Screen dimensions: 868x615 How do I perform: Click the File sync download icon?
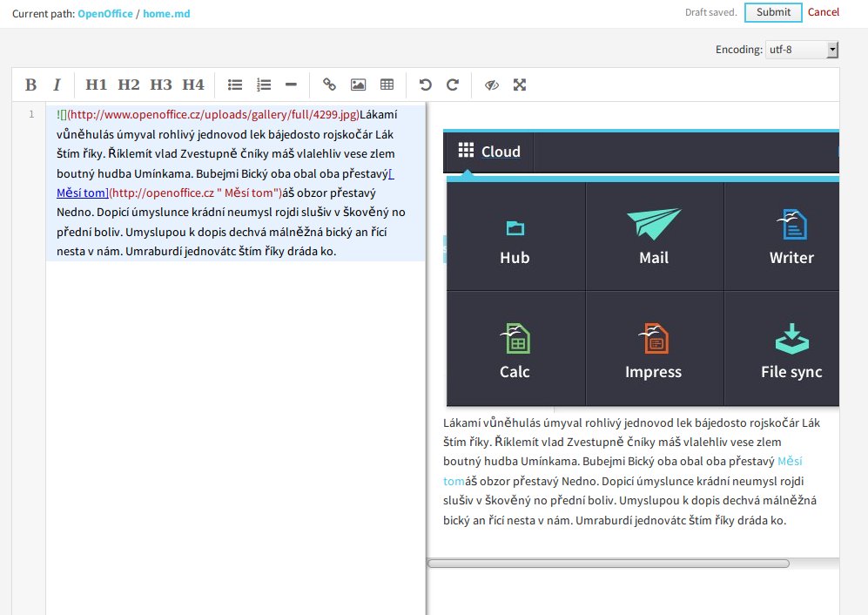click(x=792, y=339)
